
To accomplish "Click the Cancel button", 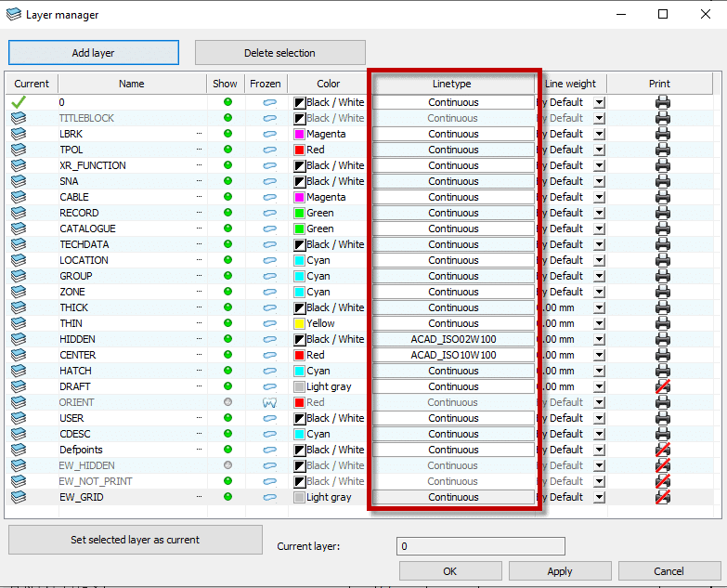I will [x=669, y=571].
